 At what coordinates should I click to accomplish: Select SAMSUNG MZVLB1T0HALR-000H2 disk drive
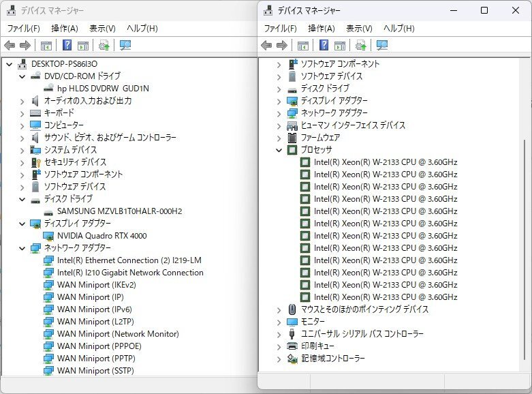[x=119, y=211]
